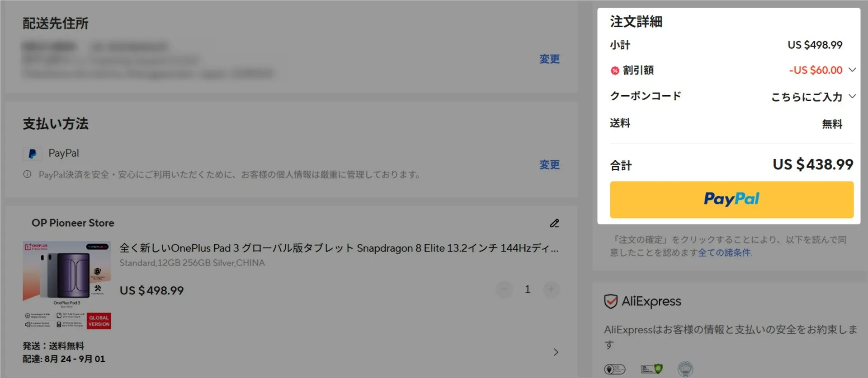The width and height of the screenshot is (868, 378).
Task: Decrease item quantity with the minus button
Action: [x=504, y=289]
